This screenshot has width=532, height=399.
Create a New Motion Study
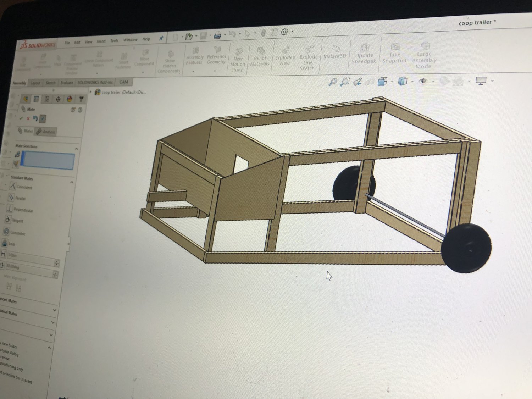click(x=238, y=60)
